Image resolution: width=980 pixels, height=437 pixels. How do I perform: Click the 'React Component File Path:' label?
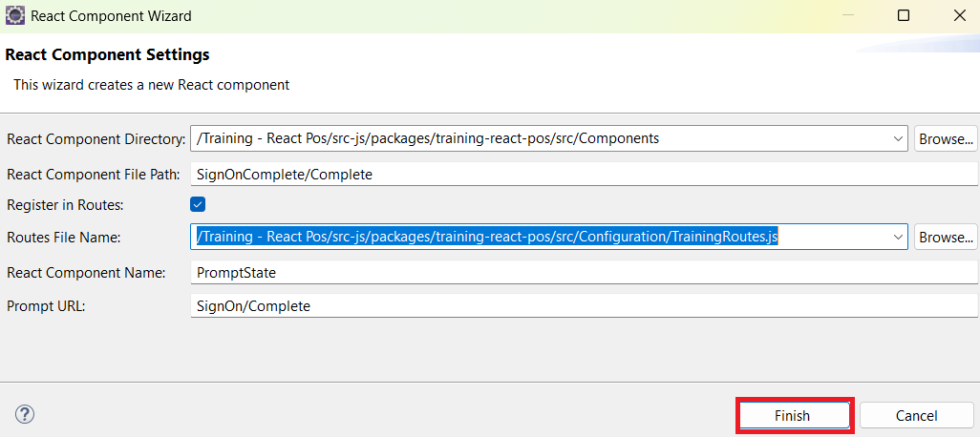[x=93, y=175]
